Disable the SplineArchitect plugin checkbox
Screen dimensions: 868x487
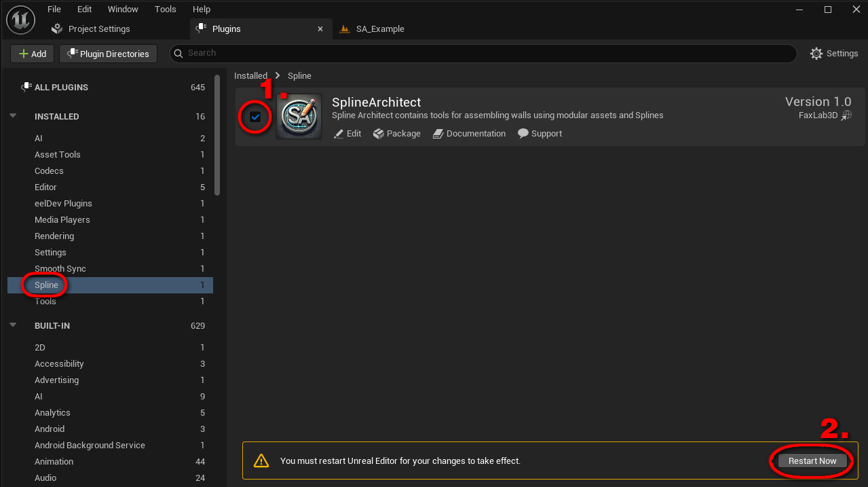(x=255, y=117)
